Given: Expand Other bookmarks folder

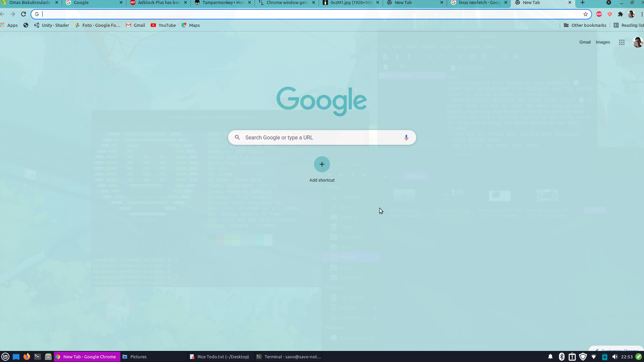Looking at the screenshot, I should pyautogui.click(x=585, y=25).
